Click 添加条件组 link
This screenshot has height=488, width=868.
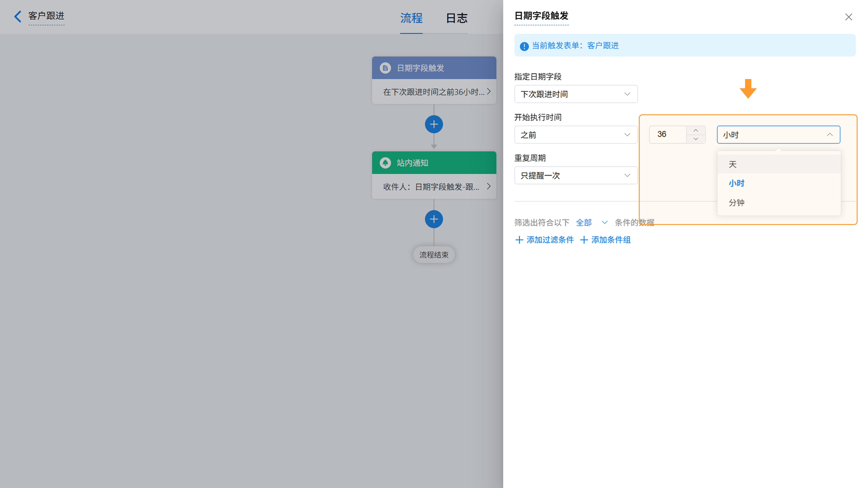pyautogui.click(x=606, y=240)
